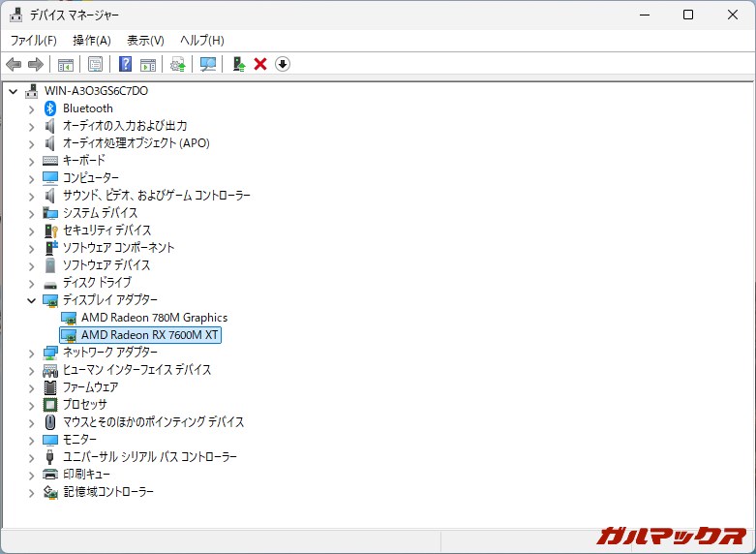Screen dimensions: 756x554
Task: Select the ソフトウェア デバイス row
Action: point(106,265)
